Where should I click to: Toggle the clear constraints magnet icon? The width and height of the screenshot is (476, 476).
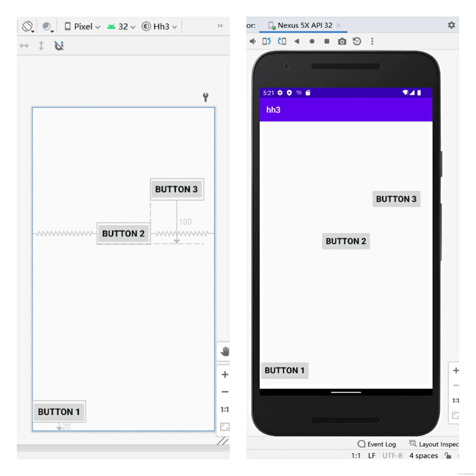[59, 46]
